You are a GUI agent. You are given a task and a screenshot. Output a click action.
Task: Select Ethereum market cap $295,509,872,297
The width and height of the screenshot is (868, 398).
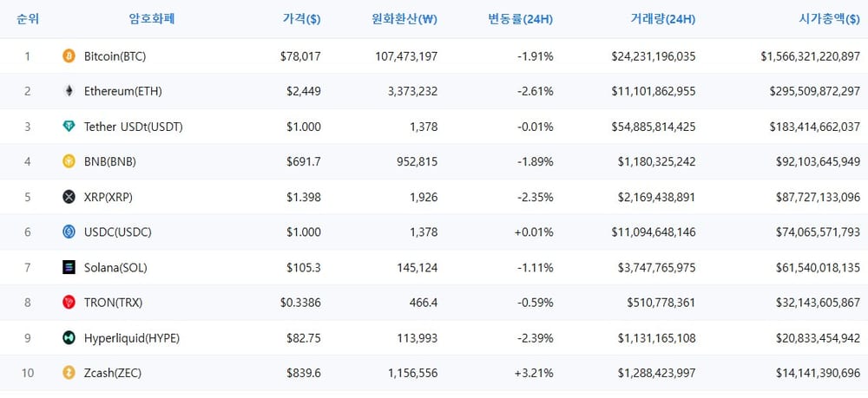[x=815, y=92]
